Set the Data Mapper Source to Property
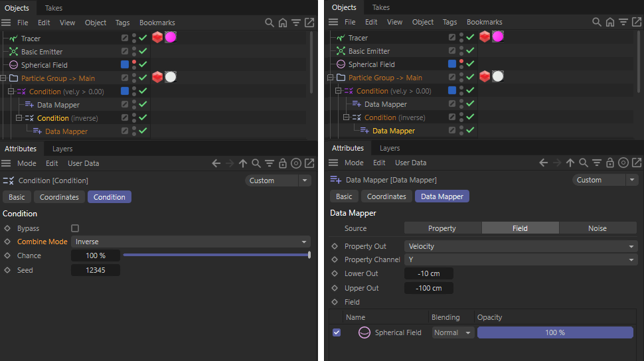Viewport: 644px width, 361px height. pyautogui.click(x=442, y=228)
